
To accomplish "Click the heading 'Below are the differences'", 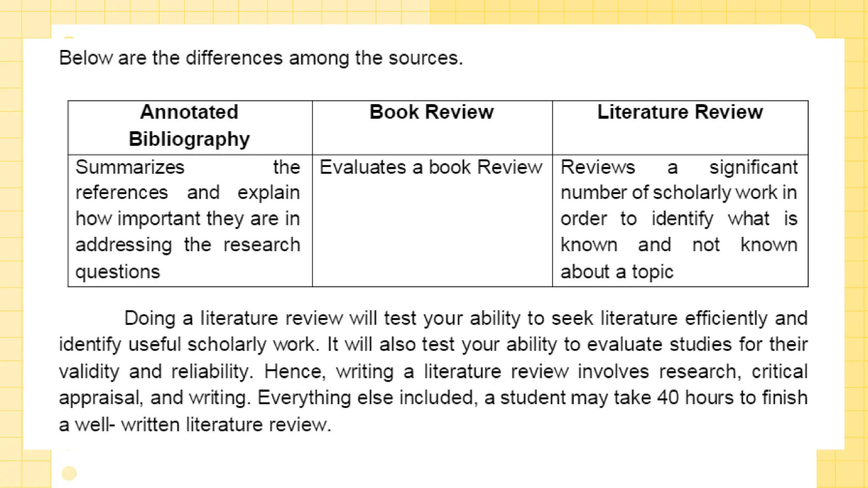I will 261,58.
